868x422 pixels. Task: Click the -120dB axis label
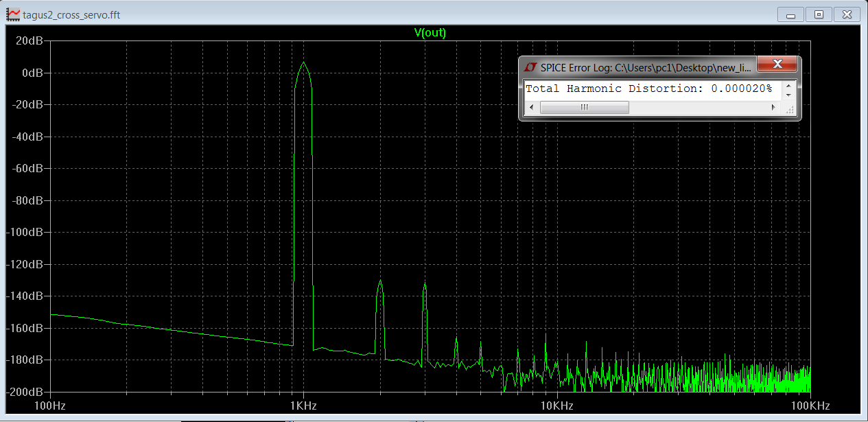(25, 264)
